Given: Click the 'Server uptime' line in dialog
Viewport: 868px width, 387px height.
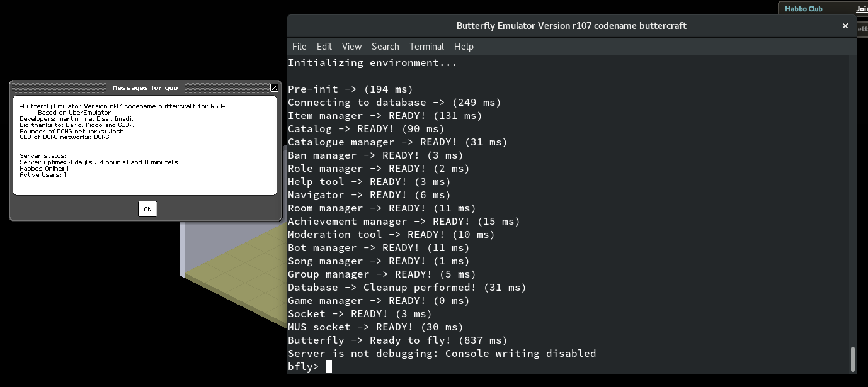Looking at the screenshot, I should point(100,162).
